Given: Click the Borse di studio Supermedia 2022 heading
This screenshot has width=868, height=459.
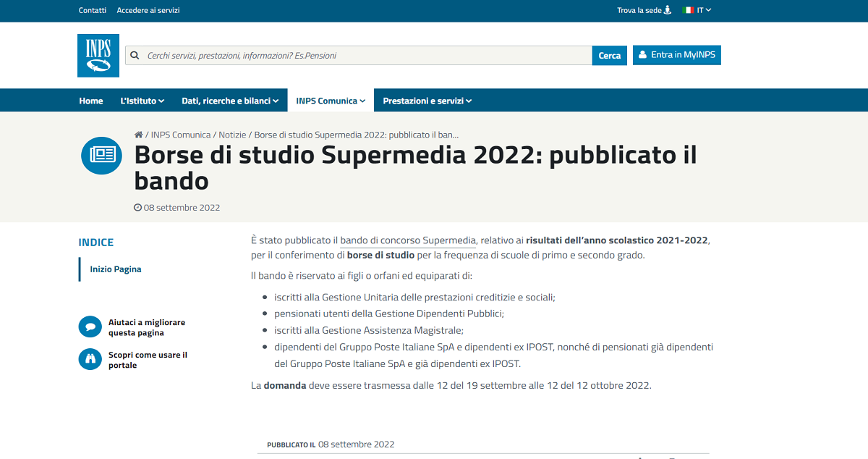Looking at the screenshot, I should (x=416, y=167).
